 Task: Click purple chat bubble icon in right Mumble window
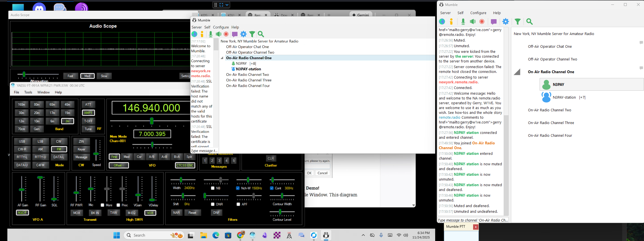tap(494, 22)
